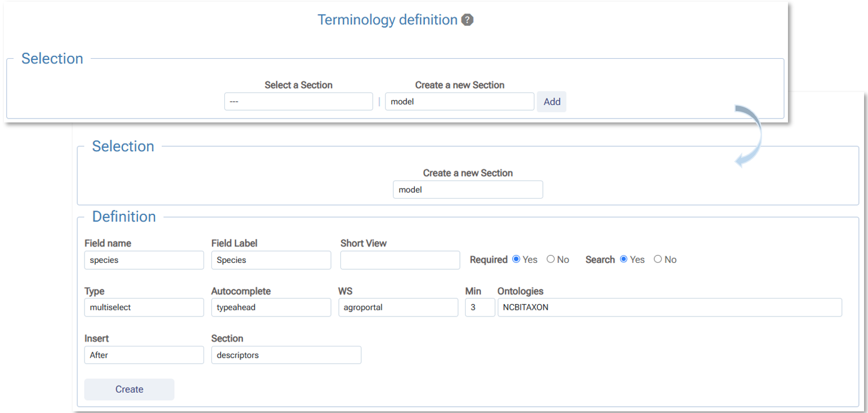The width and height of the screenshot is (868, 413).
Task: Click the top Create a new Section field
Action: click(x=459, y=102)
